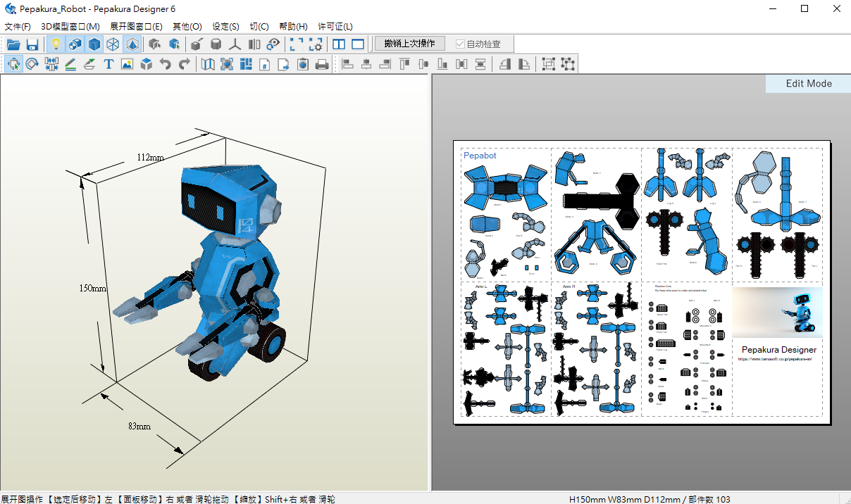Viewport: 851px width, 504px height.
Task: Click the corner brackets with gear icon
Action: 316,44
